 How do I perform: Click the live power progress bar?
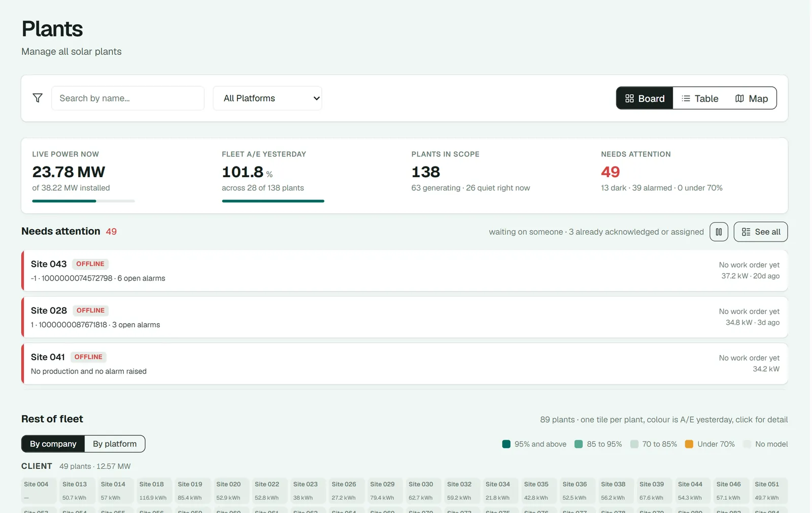click(x=83, y=201)
